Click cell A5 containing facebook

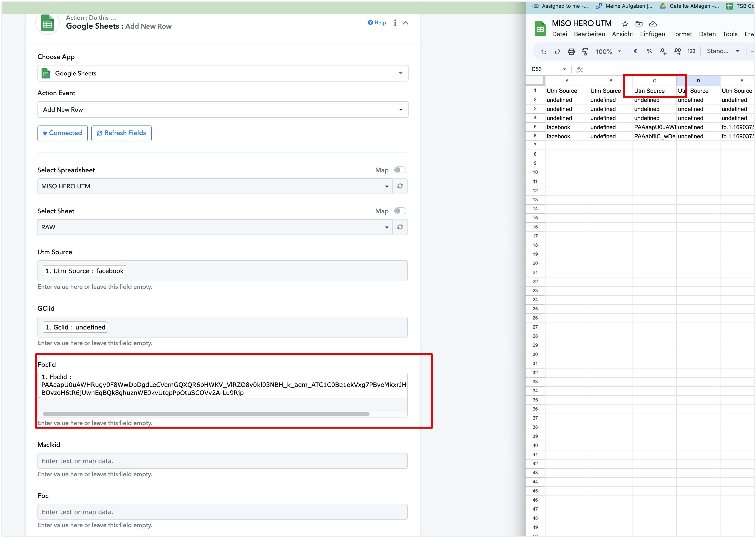click(x=567, y=127)
